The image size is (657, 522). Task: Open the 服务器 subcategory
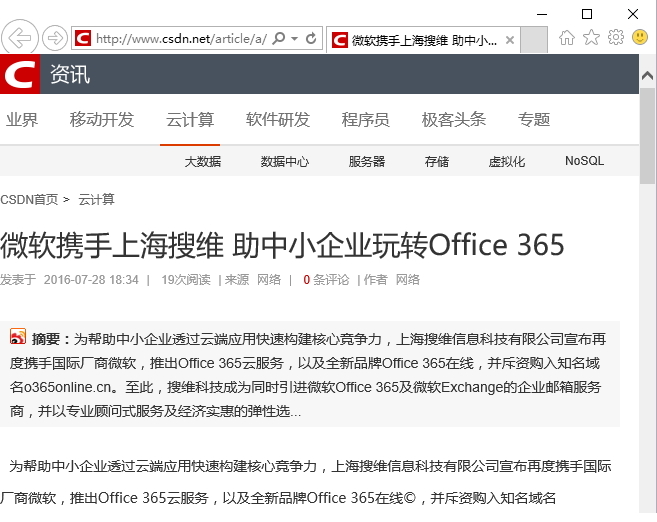[367, 161]
